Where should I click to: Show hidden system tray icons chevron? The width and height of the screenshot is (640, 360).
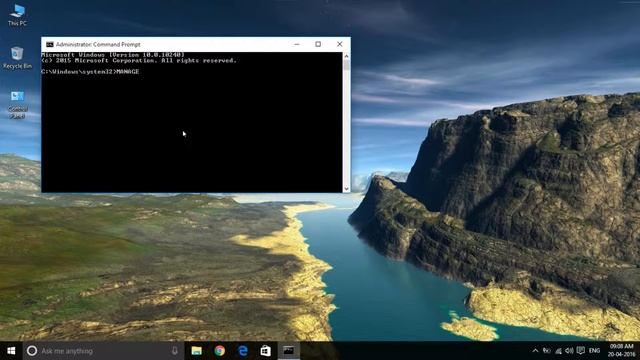click(535, 351)
